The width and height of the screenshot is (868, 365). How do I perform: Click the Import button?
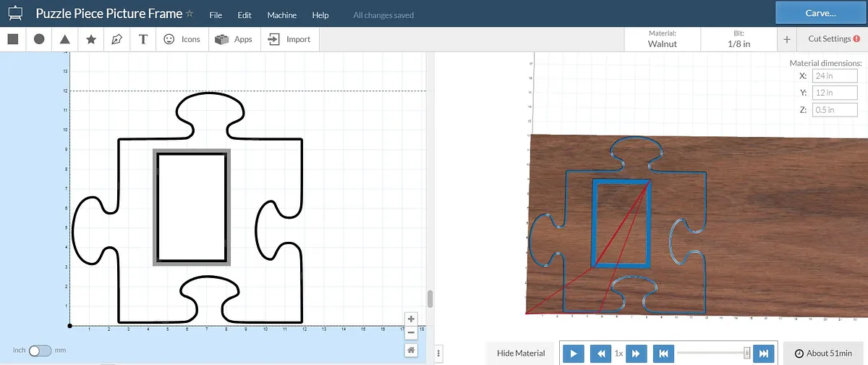(x=289, y=39)
